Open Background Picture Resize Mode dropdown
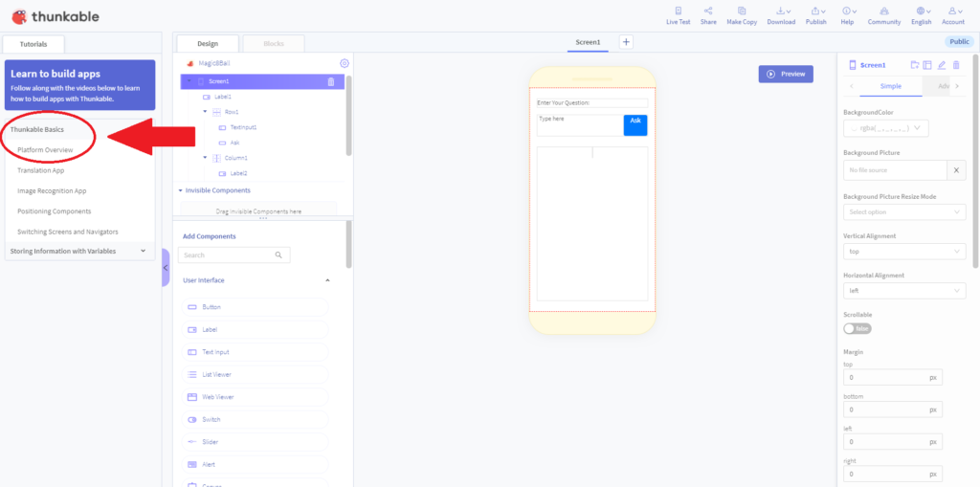This screenshot has height=487, width=980. (x=904, y=212)
